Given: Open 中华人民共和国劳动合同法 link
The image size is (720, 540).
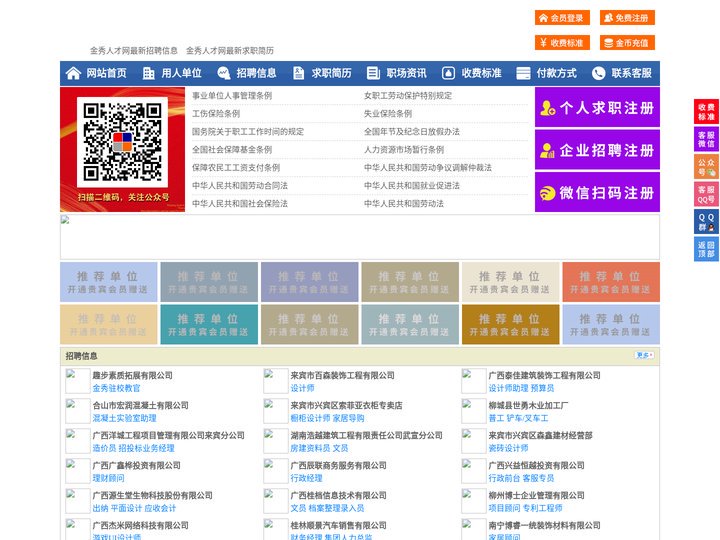Looking at the screenshot, I should (240, 186).
